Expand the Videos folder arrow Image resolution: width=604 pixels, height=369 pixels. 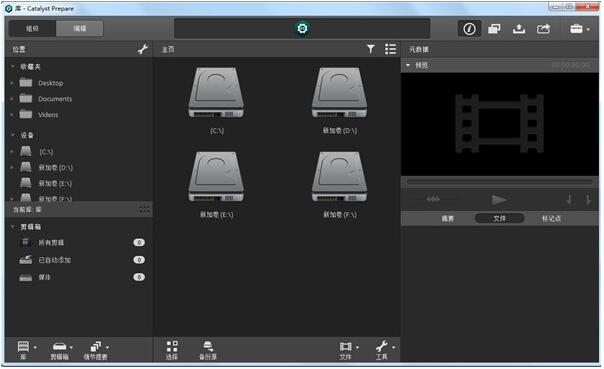point(12,115)
